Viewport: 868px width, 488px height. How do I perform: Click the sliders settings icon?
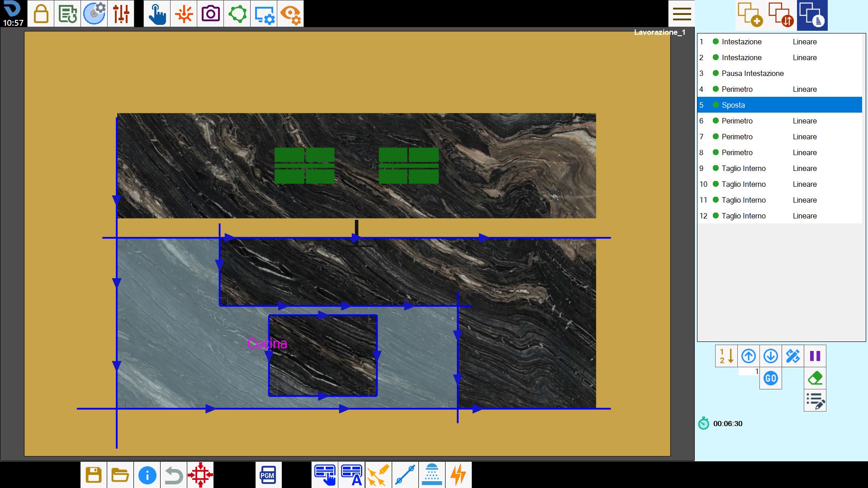coord(121,14)
